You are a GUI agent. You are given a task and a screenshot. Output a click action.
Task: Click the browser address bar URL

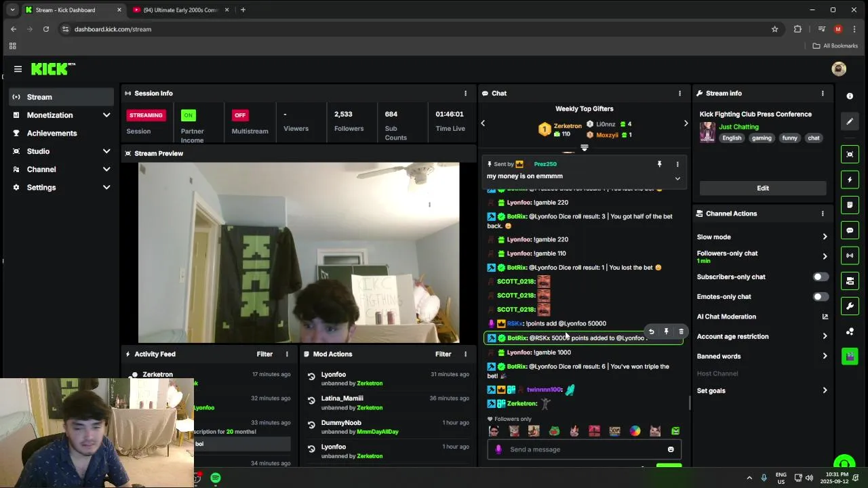(113, 29)
